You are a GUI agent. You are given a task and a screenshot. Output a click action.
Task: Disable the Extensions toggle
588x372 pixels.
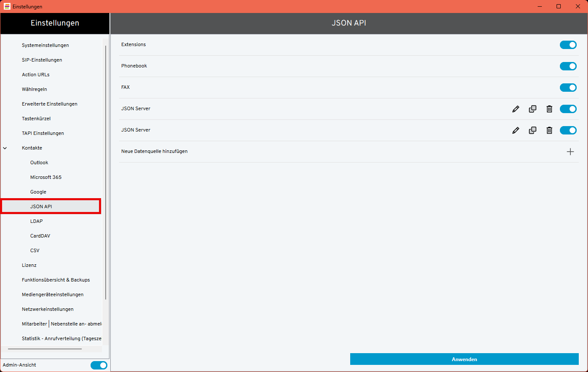[x=568, y=45]
